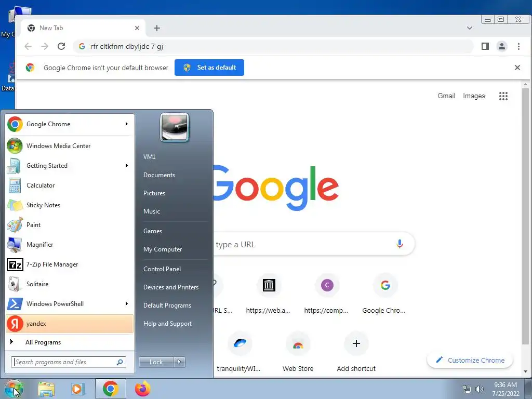532x399 pixels.
Task: Open the https://web.a... shortcut tile
Action: 269,295
